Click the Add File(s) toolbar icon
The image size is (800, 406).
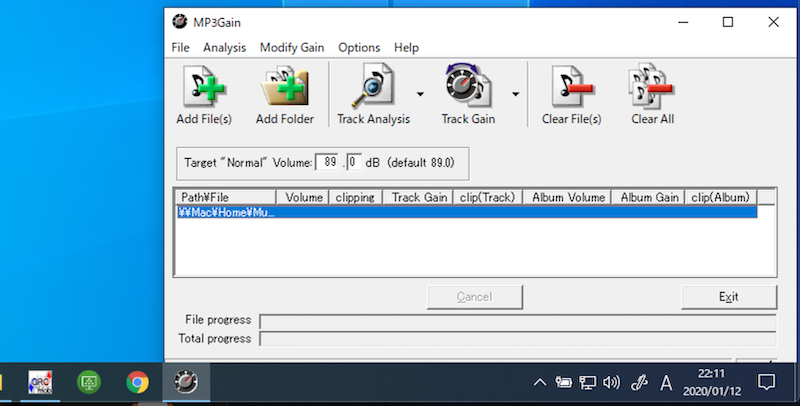(203, 90)
